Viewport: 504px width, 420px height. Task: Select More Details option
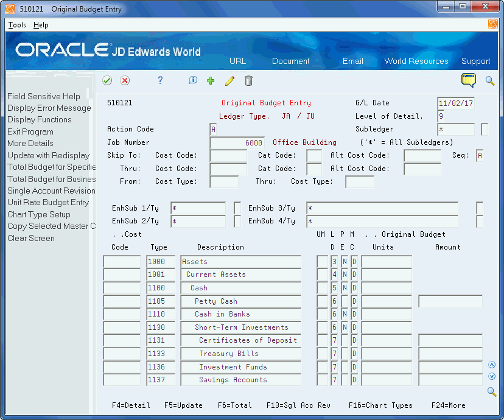pos(30,143)
